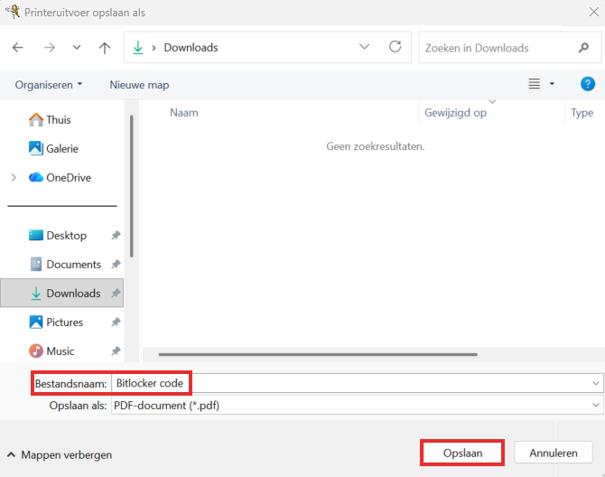
Task: Click the horizontal scrollbar under file list
Action: click(x=318, y=354)
